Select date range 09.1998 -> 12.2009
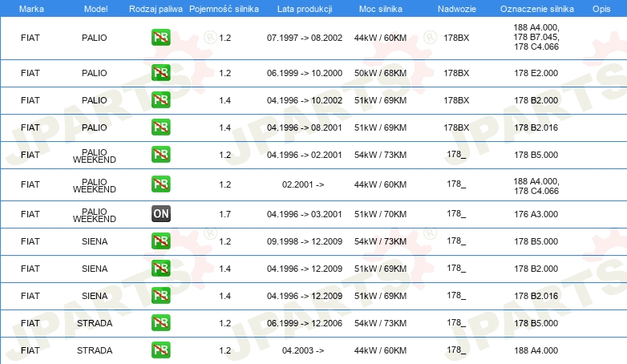Image resolution: width=627 pixels, height=364 pixels. tap(305, 241)
